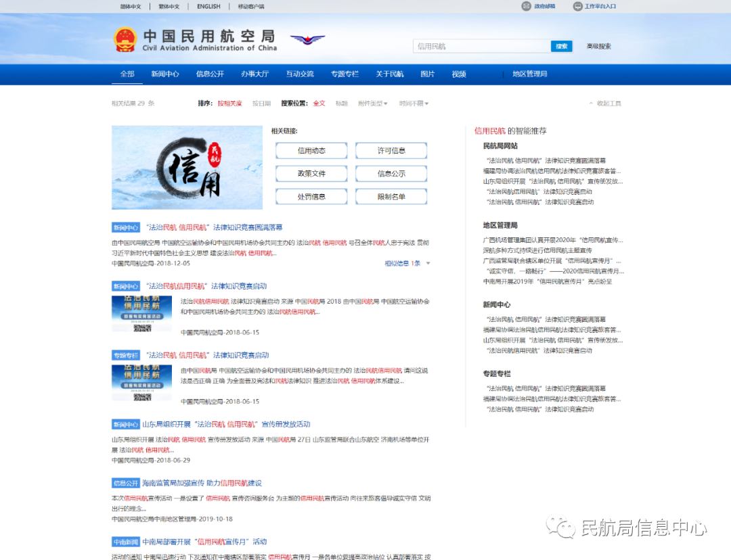Open the 图片 navigation tab
The image size is (731, 560).
pos(428,74)
